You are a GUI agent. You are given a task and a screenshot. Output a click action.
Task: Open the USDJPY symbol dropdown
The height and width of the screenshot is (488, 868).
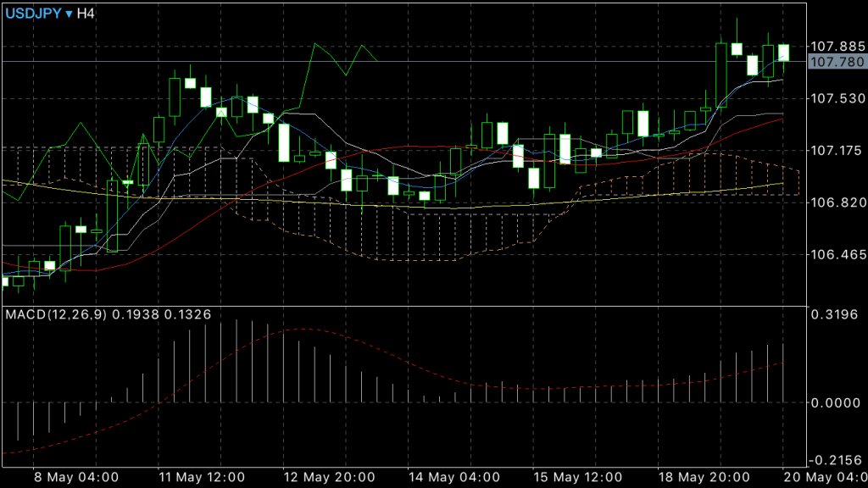pos(39,14)
